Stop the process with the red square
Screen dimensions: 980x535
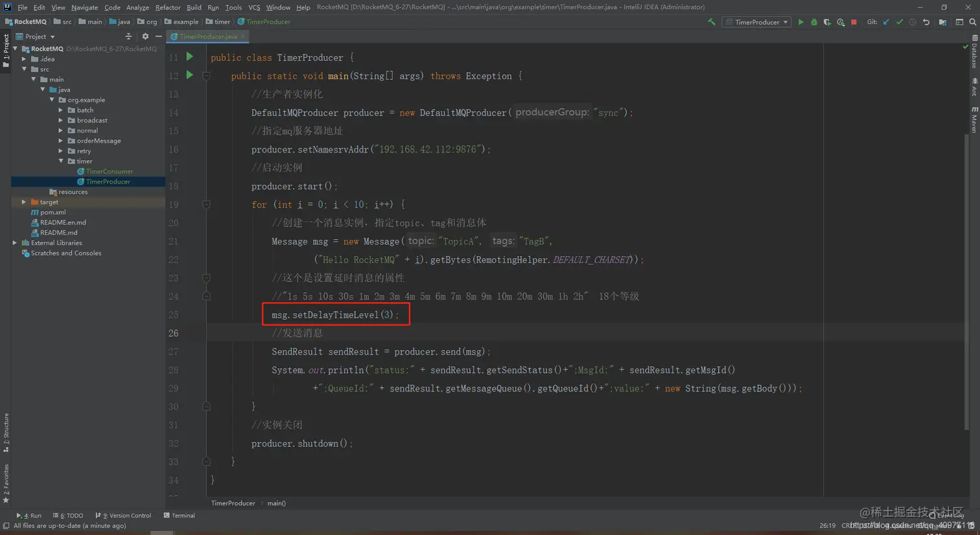pyautogui.click(x=854, y=22)
